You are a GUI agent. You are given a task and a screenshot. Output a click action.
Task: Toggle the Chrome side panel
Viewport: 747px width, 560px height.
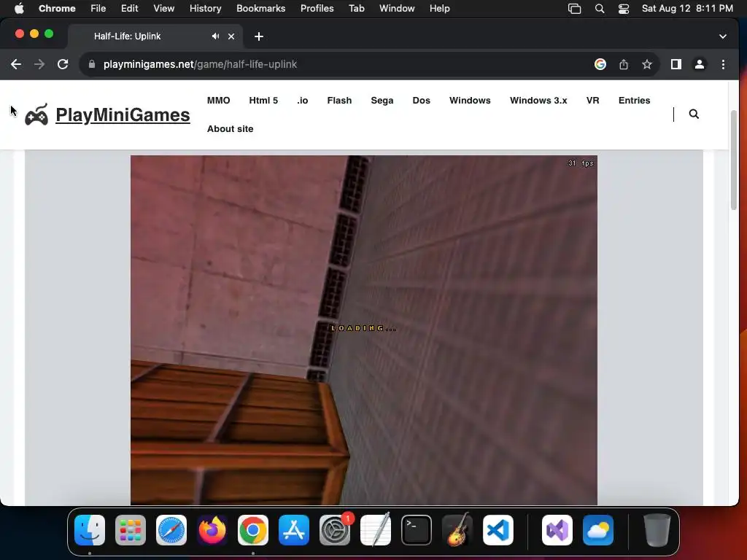[x=676, y=64]
